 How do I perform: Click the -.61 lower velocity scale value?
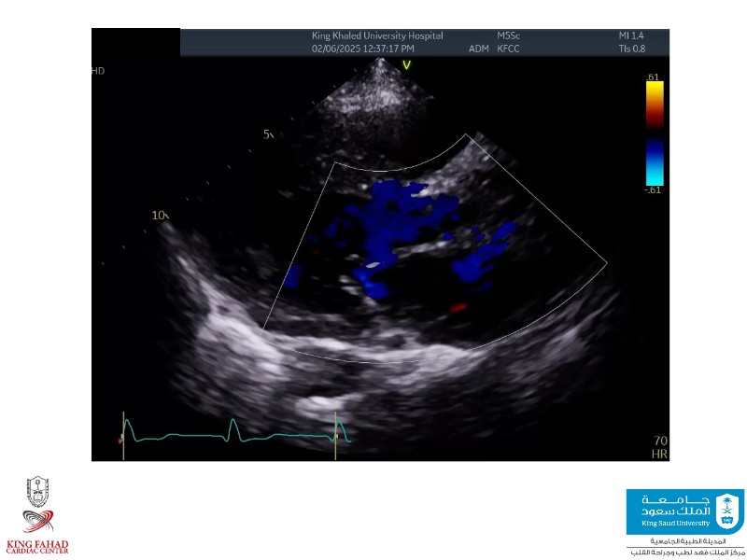pos(654,190)
